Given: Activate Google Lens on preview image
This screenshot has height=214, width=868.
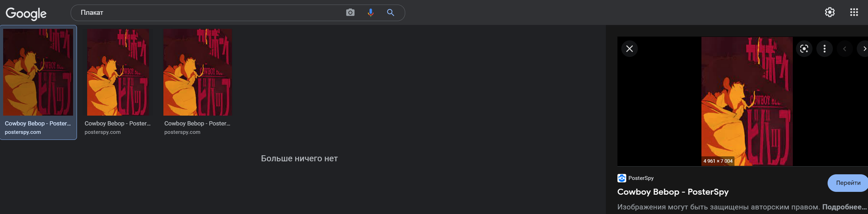Looking at the screenshot, I should [x=804, y=48].
